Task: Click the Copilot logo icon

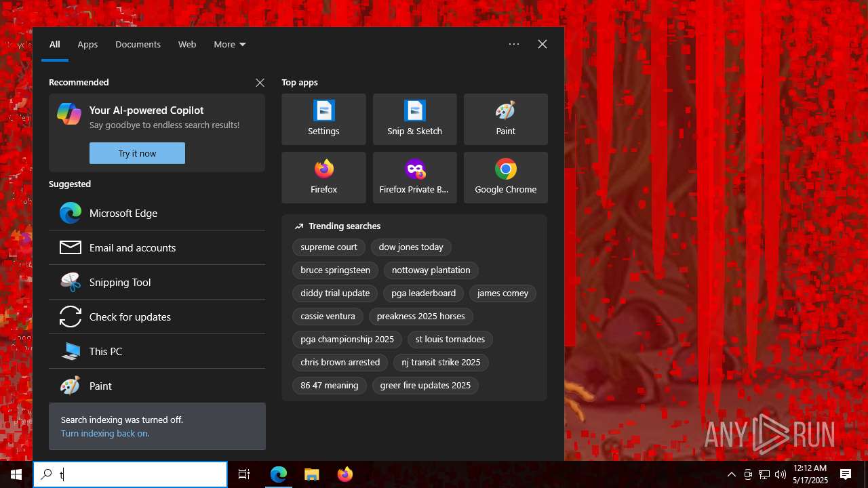Action: [69, 114]
